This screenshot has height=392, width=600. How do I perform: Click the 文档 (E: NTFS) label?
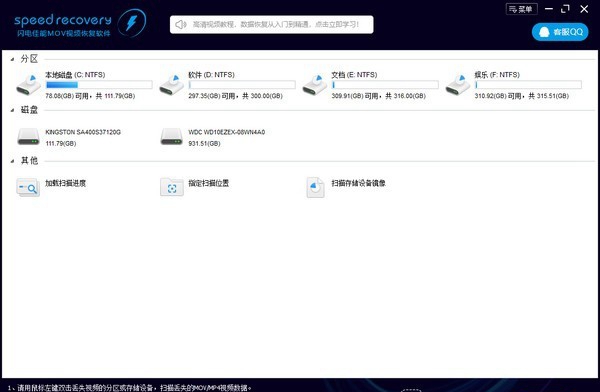point(354,75)
